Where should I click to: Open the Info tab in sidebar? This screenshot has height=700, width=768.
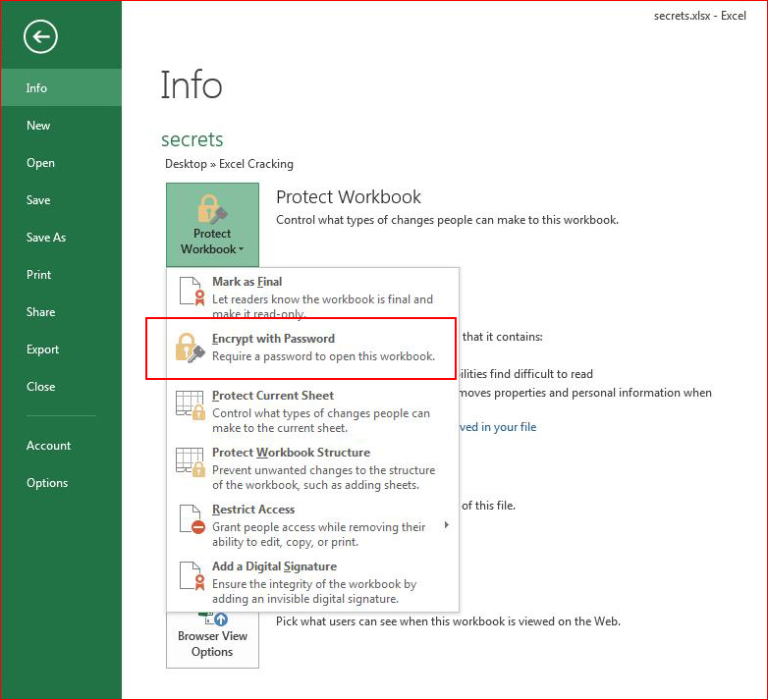(x=61, y=87)
